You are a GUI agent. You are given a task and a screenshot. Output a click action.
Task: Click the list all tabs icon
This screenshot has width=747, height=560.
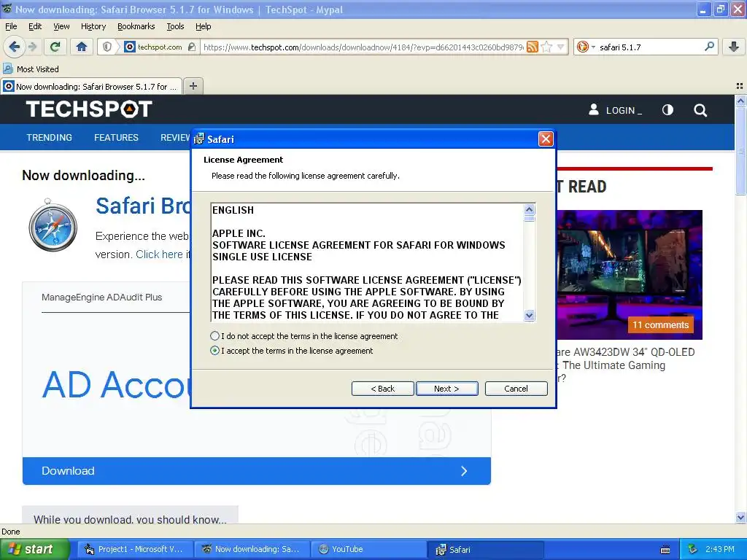tap(740, 86)
